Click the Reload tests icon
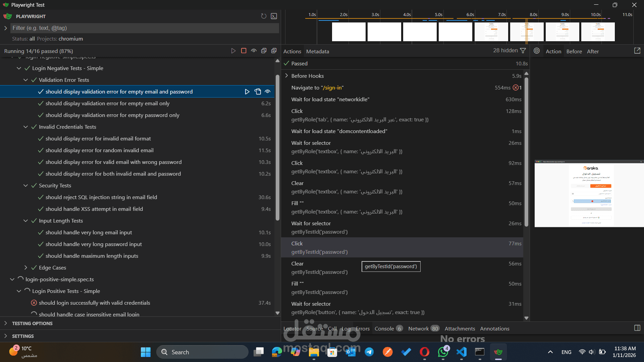This screenshot has height=362, width=644. click(x=264, y=16)
